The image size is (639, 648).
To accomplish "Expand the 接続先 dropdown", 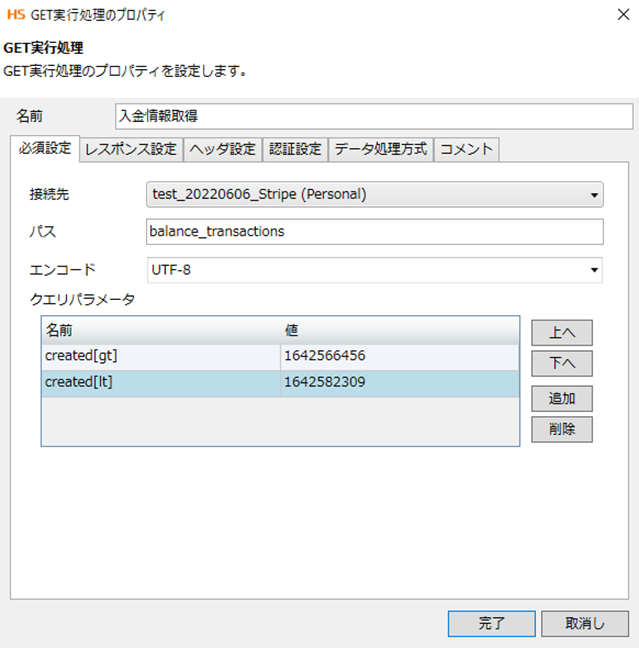I will [x=374, y=194].
